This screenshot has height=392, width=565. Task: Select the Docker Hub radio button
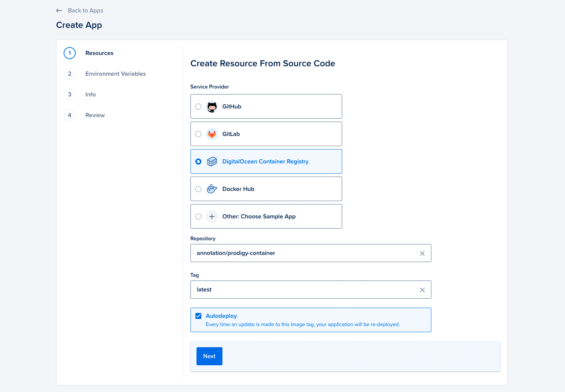(198, 189)
